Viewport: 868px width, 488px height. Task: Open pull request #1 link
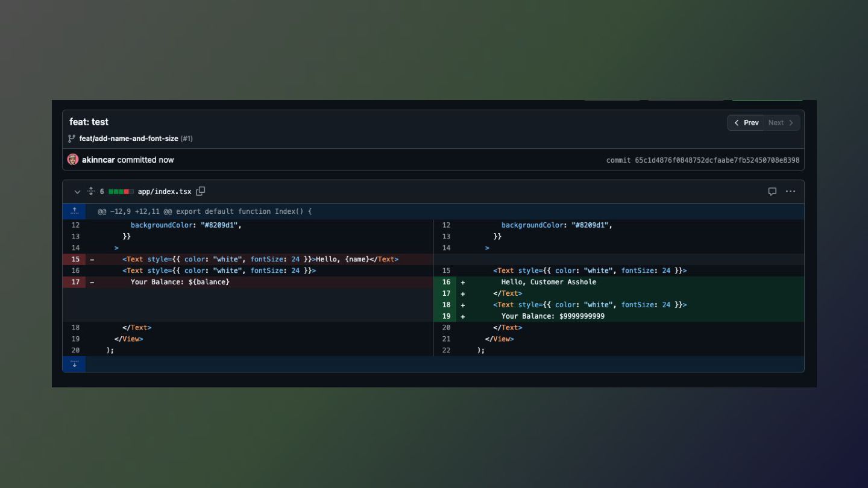coord(187,139)
